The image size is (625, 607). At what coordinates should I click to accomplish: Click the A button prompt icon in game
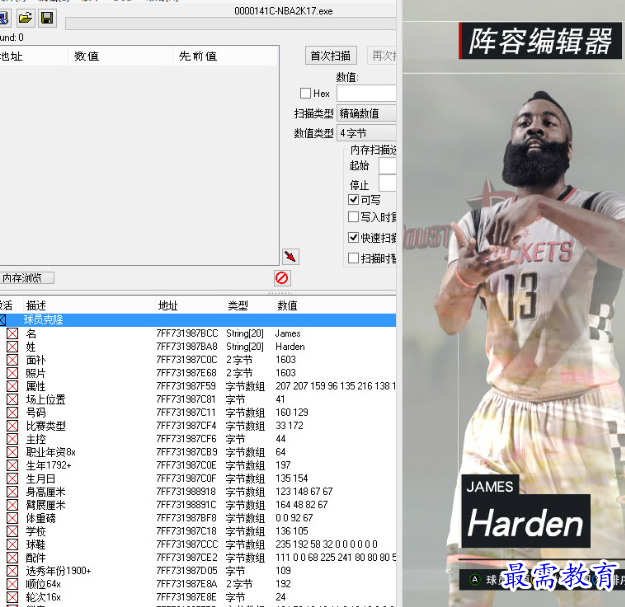coord(474,579)
